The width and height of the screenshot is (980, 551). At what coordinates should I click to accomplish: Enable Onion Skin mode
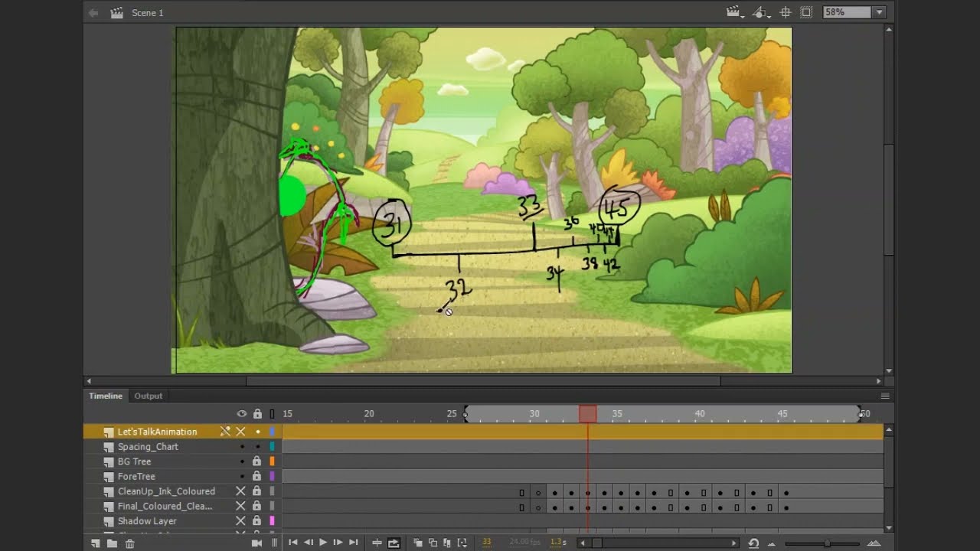pyautogui.click(x=417, y=543)
